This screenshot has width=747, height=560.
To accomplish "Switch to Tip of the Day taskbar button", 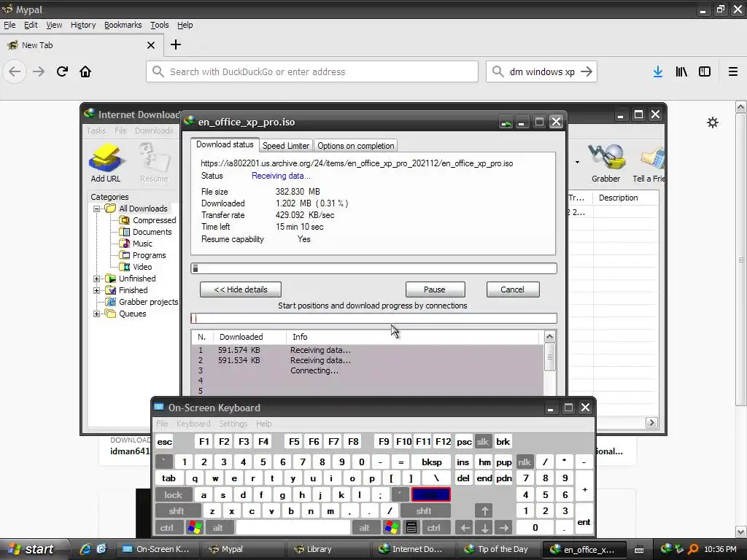I will tap(500, 549).
